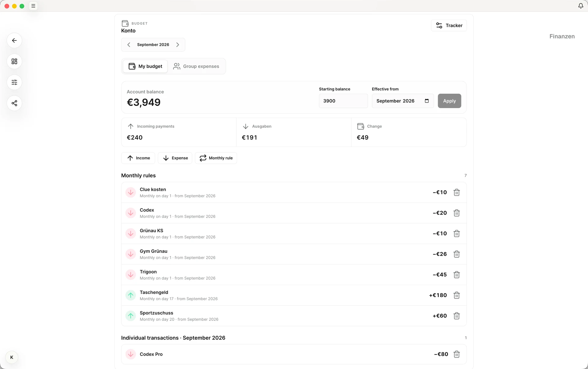Image resolution: width=588 pixels, height=369 pixels.
Task: Click the €3,949 account balance
Action: 144,102
